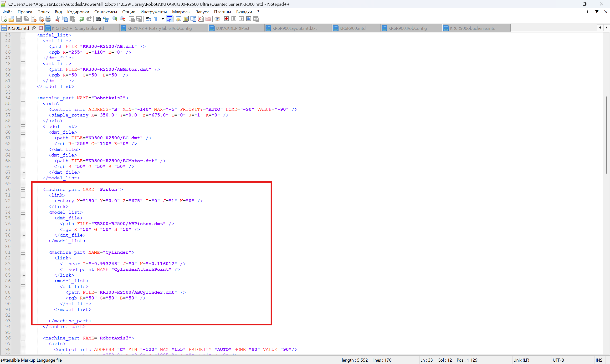Click the Redo arrow icon

[x=89, y=19]
